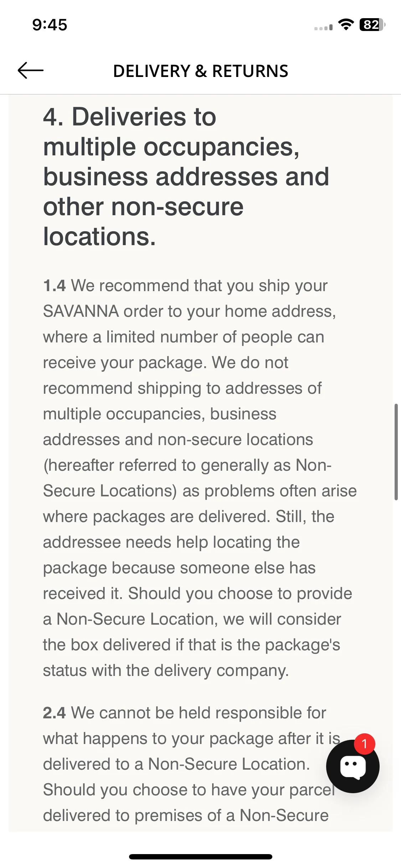
Task: Tap the cellular signal bars icon
Action: click(x=323, y=27)
